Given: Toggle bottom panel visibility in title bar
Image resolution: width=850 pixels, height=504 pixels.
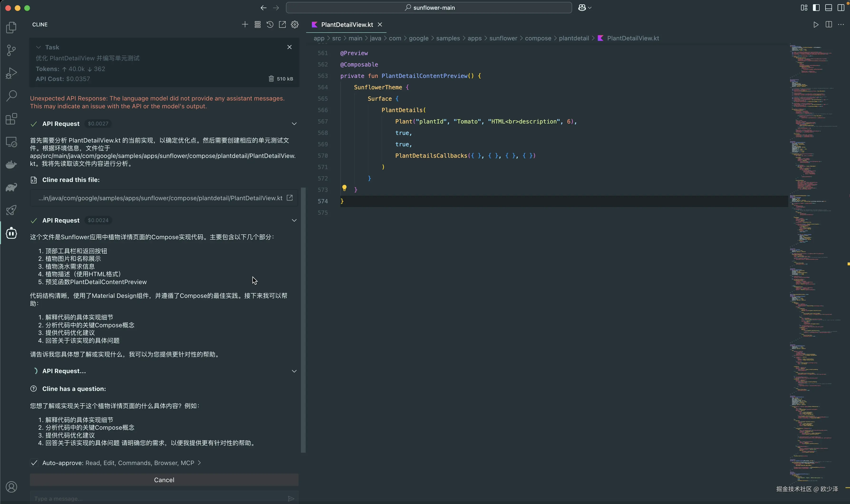Looking at the screenshot, I should tap(828, 7).
